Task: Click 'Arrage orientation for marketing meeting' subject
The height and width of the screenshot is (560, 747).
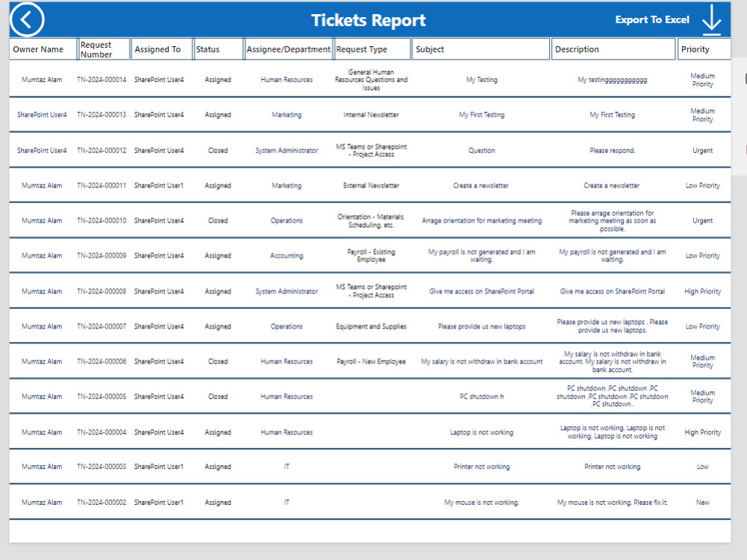Action: click(482, 220)
